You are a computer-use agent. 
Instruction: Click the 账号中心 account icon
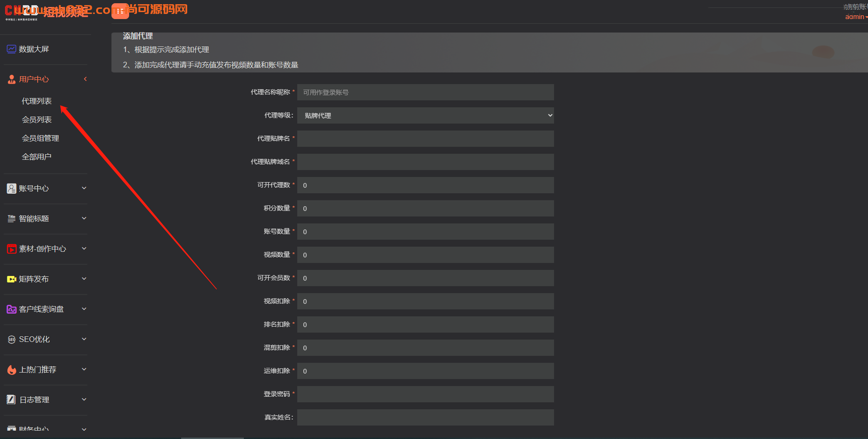12,189
